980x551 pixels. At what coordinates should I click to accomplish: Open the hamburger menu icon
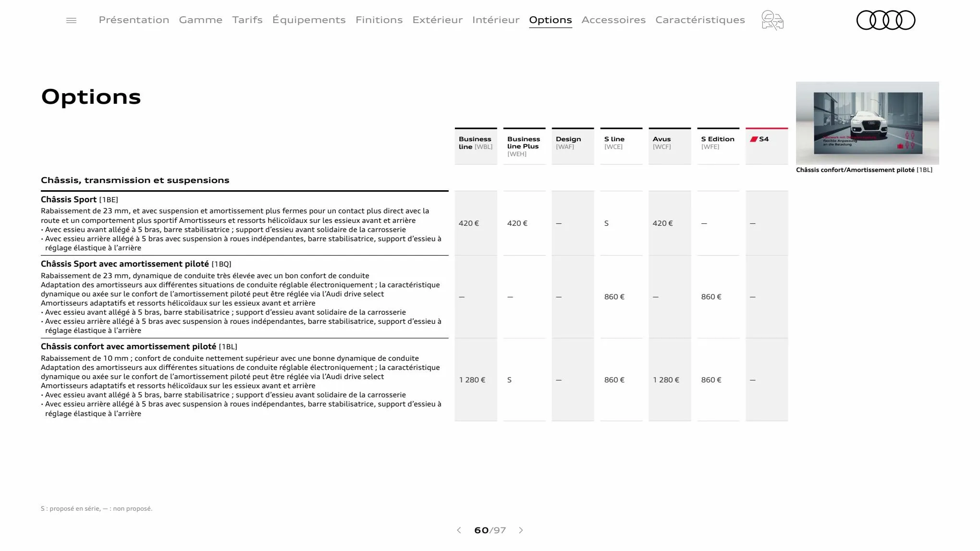71,20
